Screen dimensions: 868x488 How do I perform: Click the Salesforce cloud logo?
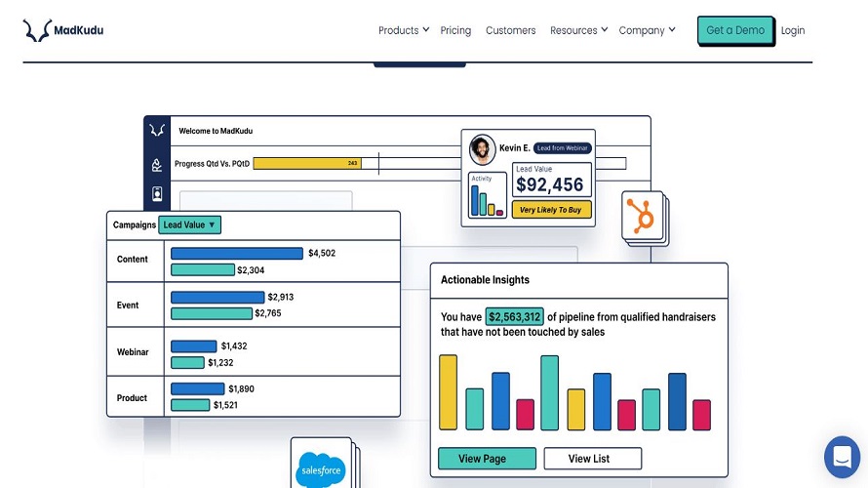321,470
